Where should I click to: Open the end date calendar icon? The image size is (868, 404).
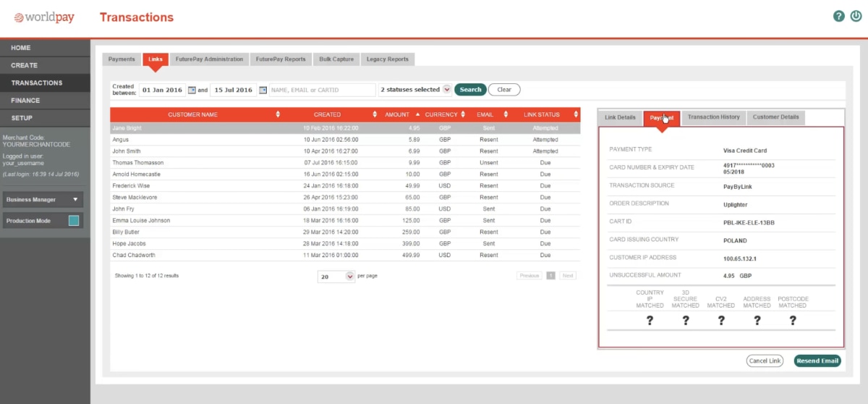263,90
